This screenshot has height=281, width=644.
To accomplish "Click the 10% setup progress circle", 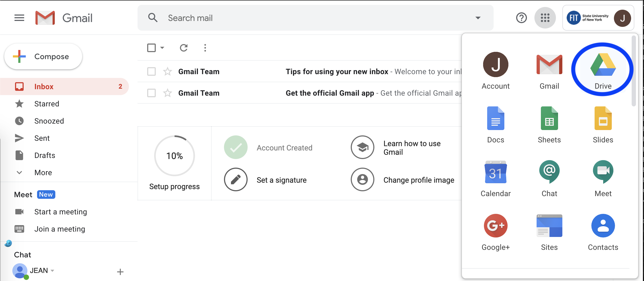I will click(175, 156).
